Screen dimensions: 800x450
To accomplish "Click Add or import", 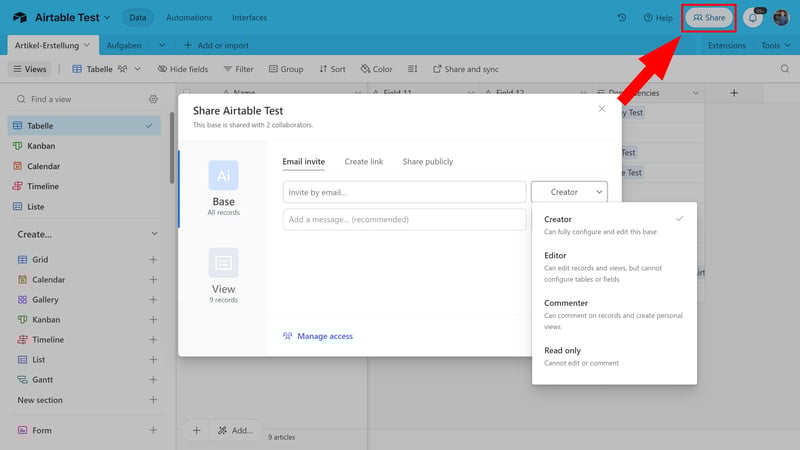I will click(216, 45).
